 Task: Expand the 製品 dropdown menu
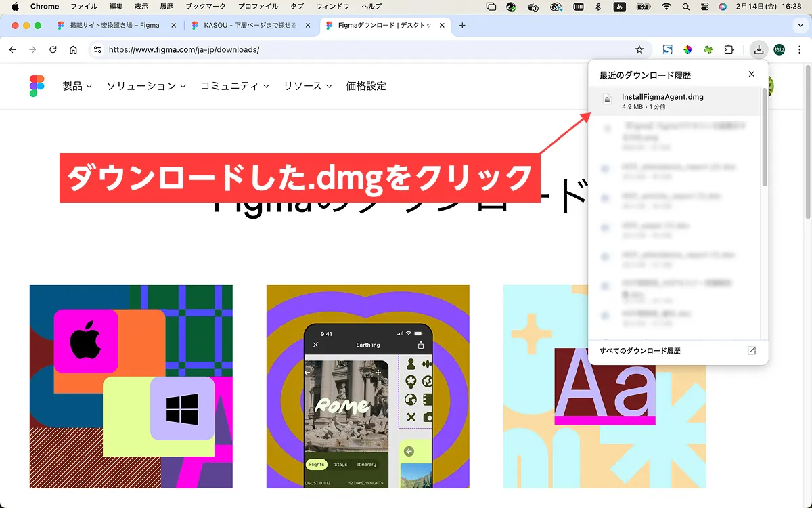(77, 86)
